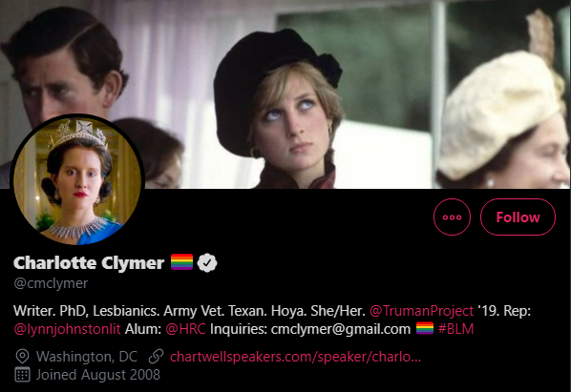Screen dimensions: 571x392
Task: Open the @HRC mention link
Action: (185, 329)
